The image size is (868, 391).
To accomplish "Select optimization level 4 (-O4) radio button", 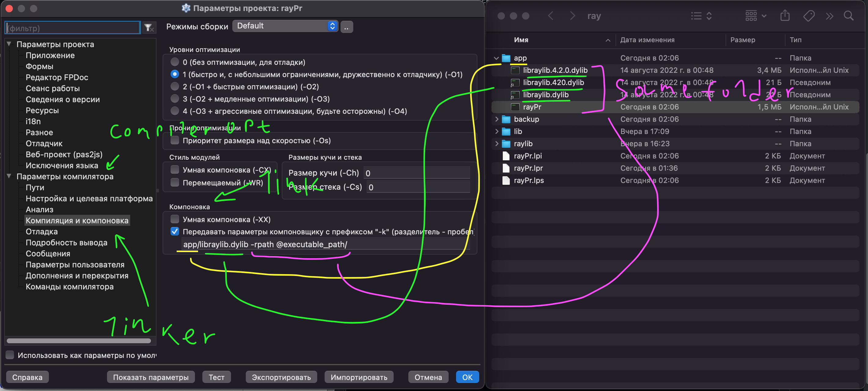I will point(175,111).
